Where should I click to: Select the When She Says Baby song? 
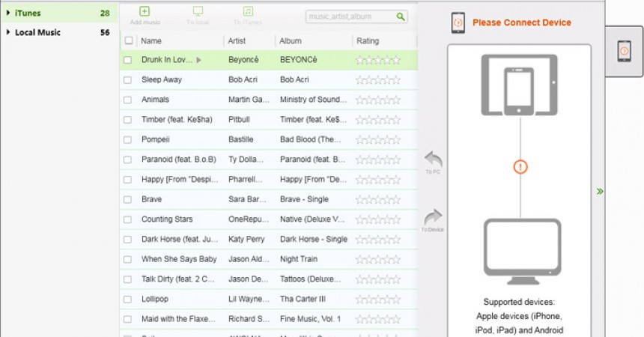coord(179,259)
